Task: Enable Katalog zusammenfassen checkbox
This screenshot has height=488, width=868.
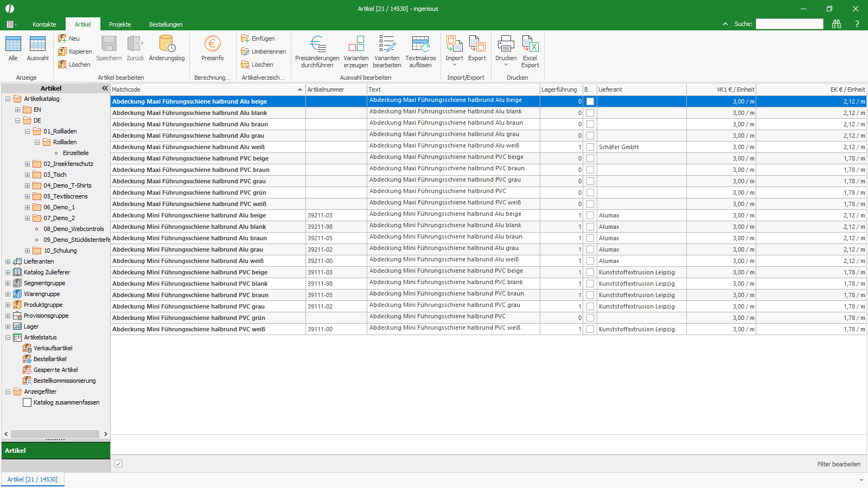Action: pos(27,402)
